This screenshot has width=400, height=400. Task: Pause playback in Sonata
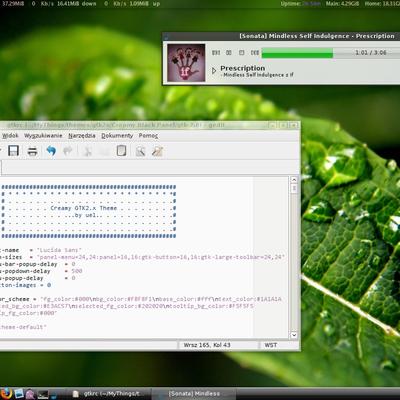pos(229,53)
